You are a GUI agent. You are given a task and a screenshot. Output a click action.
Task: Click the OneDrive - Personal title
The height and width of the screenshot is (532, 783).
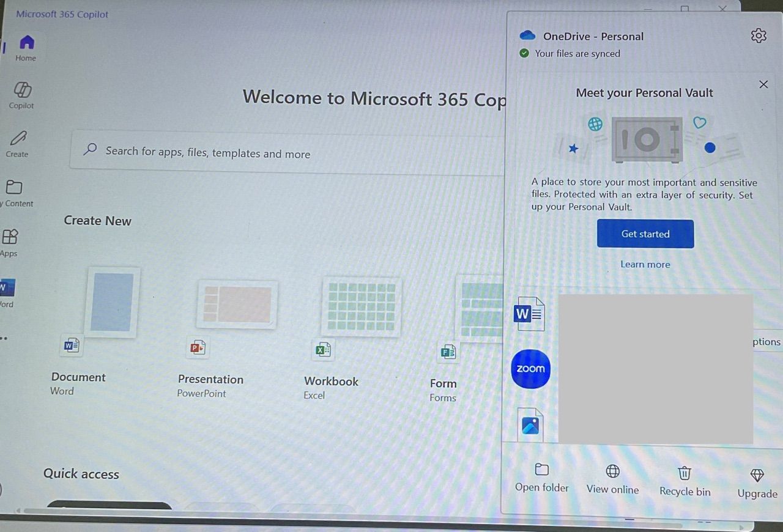593,36
